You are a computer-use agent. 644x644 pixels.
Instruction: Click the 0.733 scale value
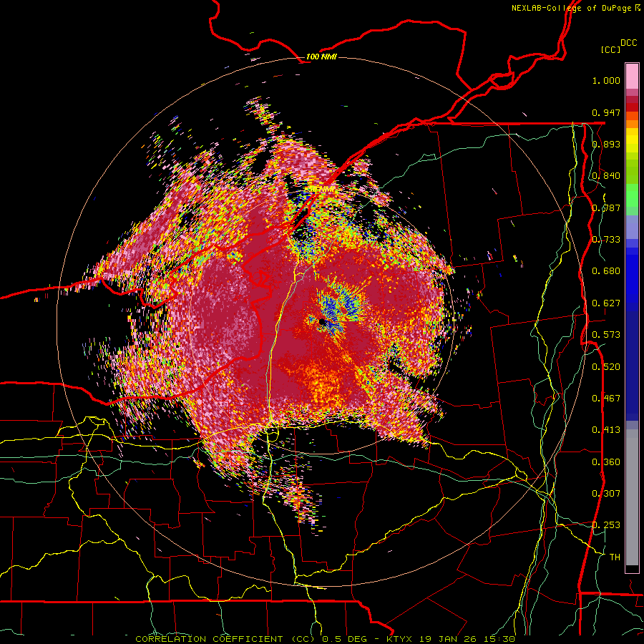click(606, 240)
